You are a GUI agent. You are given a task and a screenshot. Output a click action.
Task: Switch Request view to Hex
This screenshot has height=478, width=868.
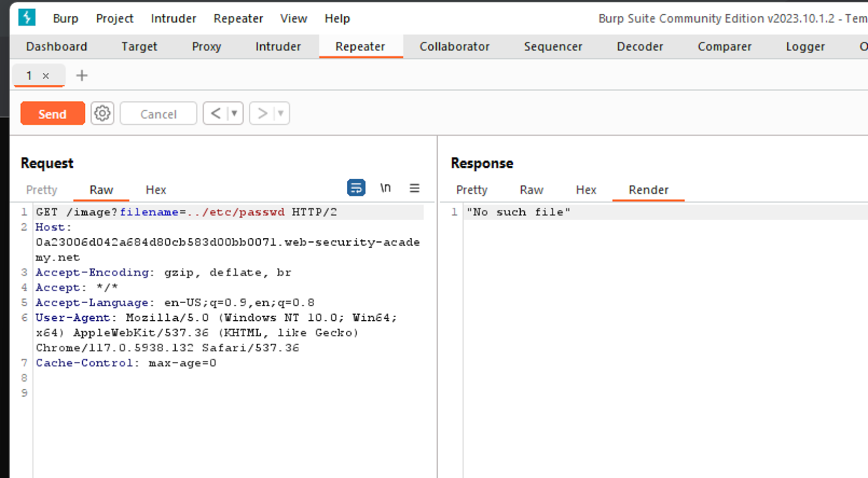(x=156, y=190)
